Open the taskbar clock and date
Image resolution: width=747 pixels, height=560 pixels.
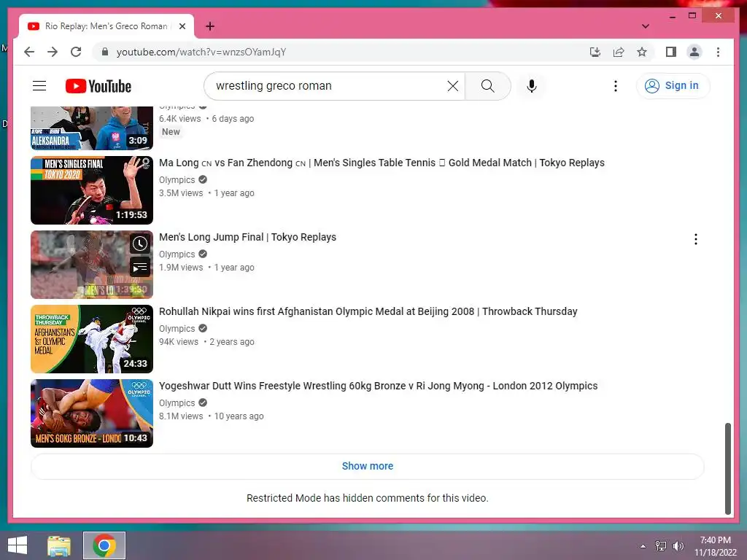pos(716,545)
